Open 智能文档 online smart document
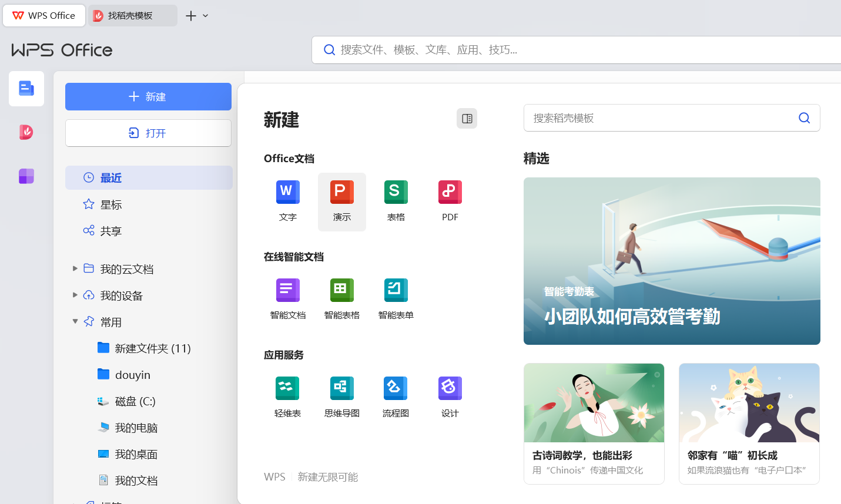Viewport: 841px width, 504px height. pyautogui.click(x=288, y=300)
